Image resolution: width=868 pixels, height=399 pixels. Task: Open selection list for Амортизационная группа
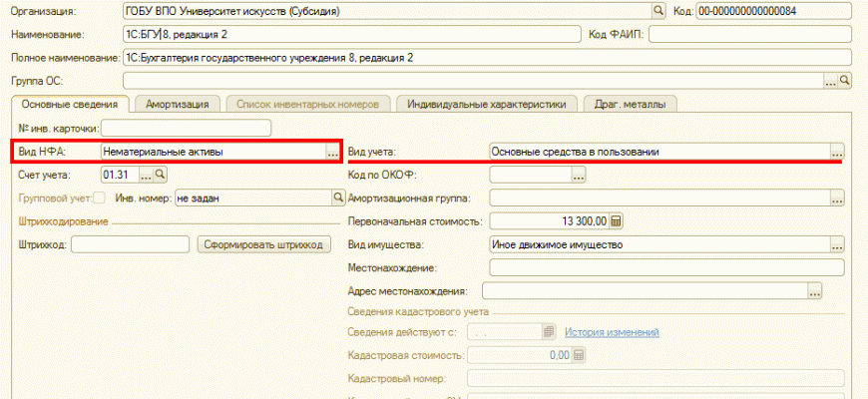(837, 199)
